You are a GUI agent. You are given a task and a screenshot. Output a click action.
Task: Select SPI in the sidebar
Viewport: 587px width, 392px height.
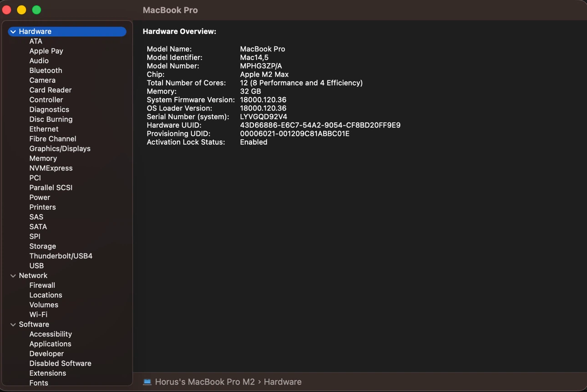[x=35, y=237]
